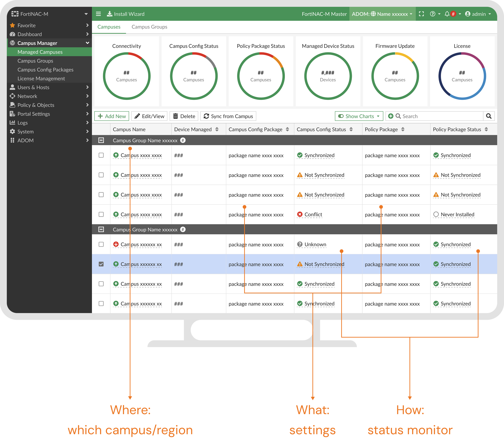The height and width of the screenshot is (440, 504).
Task: Click the notification bell icon
Action: tap(447, 14)
